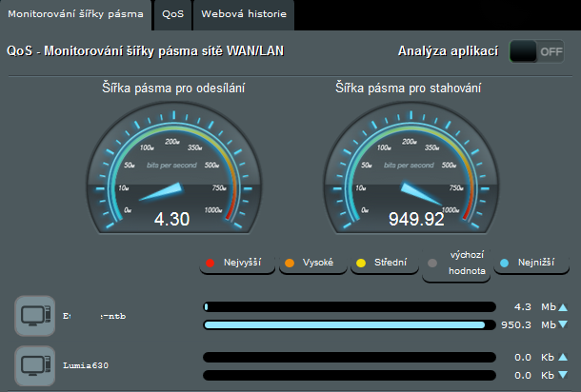Image resolution: width=581 pixels, height=392 pixels.
Task: Click the ntb device download progress bar
Action: tap(349, 325)
